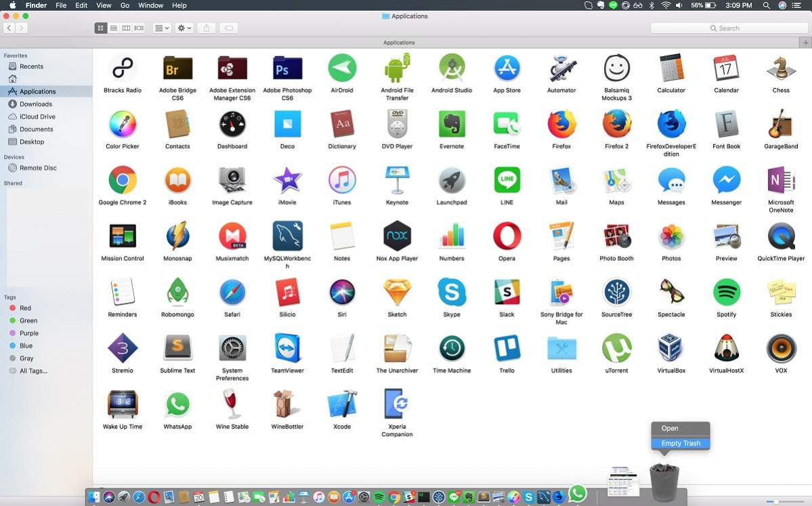
Task: Enable Cover Flow view mode
Action: 139,28
